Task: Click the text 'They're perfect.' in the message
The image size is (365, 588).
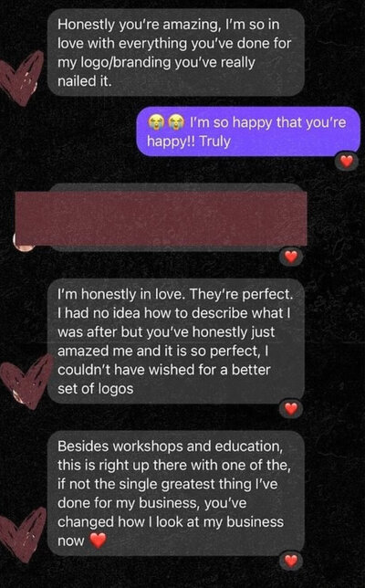Action: tap(241, 294)
